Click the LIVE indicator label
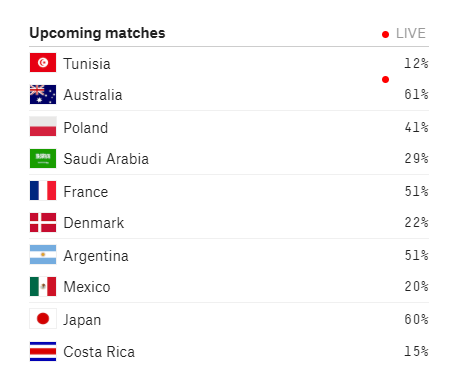This screenshot has width=457, height=378. (x=411, y=34)
